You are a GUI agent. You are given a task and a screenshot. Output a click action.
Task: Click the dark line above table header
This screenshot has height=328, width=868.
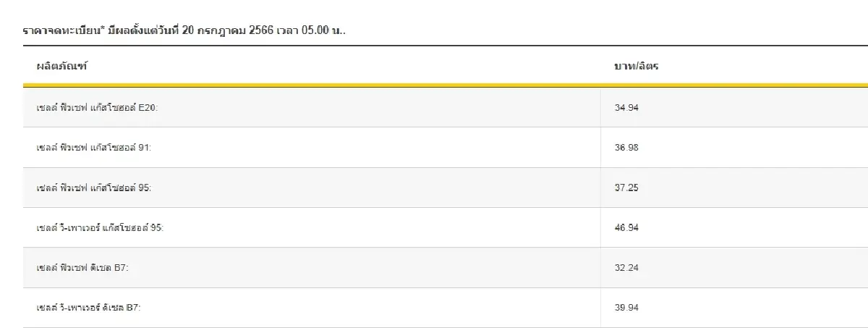point(434,46)
